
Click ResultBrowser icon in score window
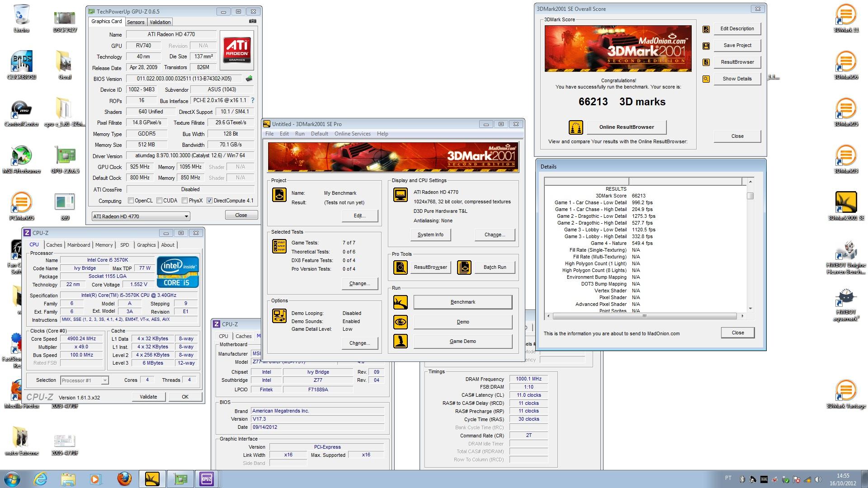(706, 62)
